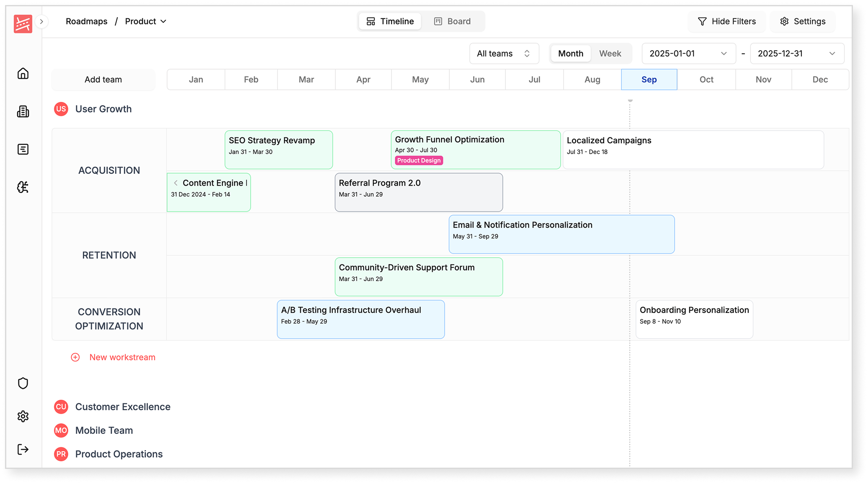The image size is (868, 484).
Task: Click the Roadmaps breadcrumb
Action: tap(86, 21)
